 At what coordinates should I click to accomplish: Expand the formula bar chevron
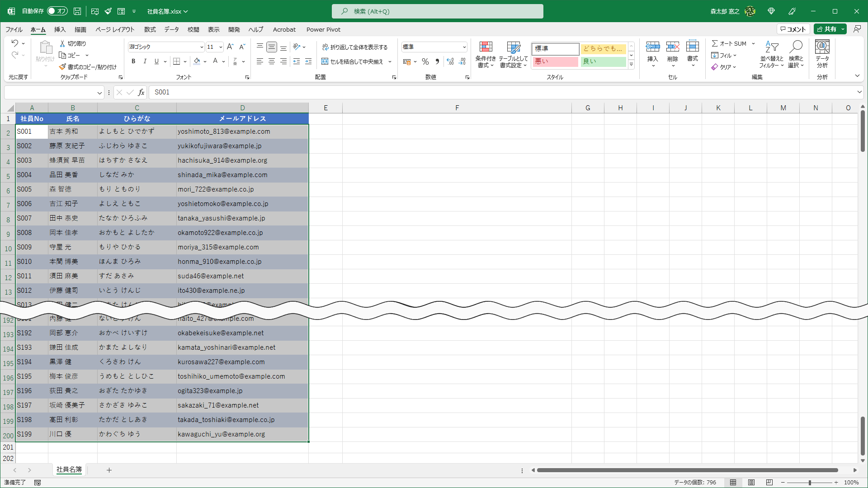coord(859,92)
